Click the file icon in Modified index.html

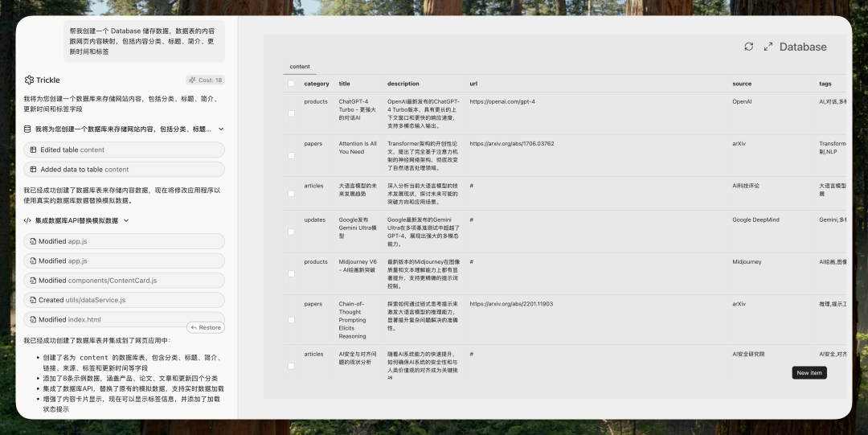click(33, 320)
